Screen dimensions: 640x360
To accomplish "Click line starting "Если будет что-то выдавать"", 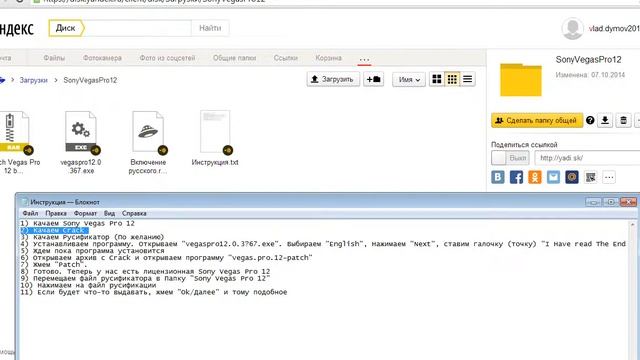I will (154, 292).
